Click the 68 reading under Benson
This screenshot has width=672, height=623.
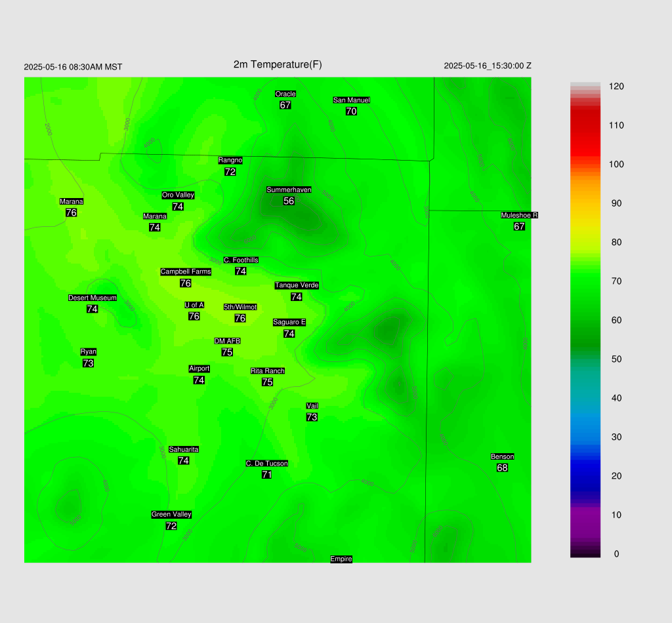(x=502, y=468)
